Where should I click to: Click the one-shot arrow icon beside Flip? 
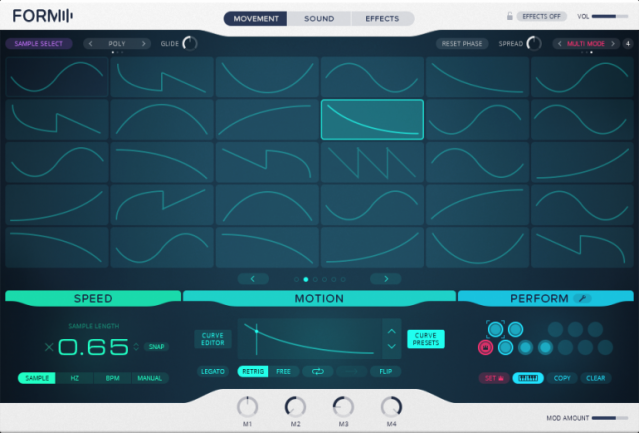click(351, 371)
